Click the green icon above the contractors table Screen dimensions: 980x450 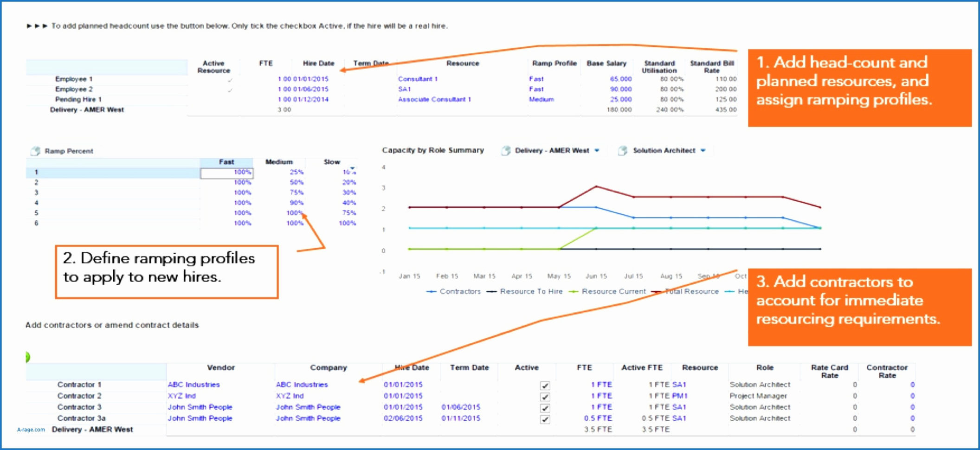pos(27,355)
